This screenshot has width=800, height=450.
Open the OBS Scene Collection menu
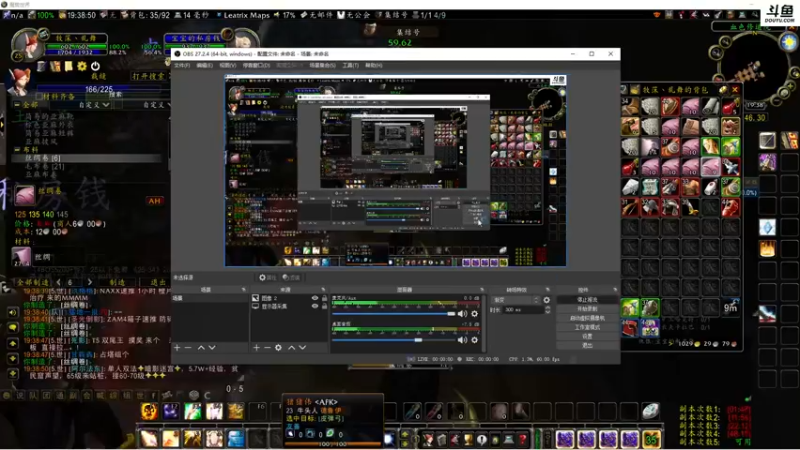322,65
